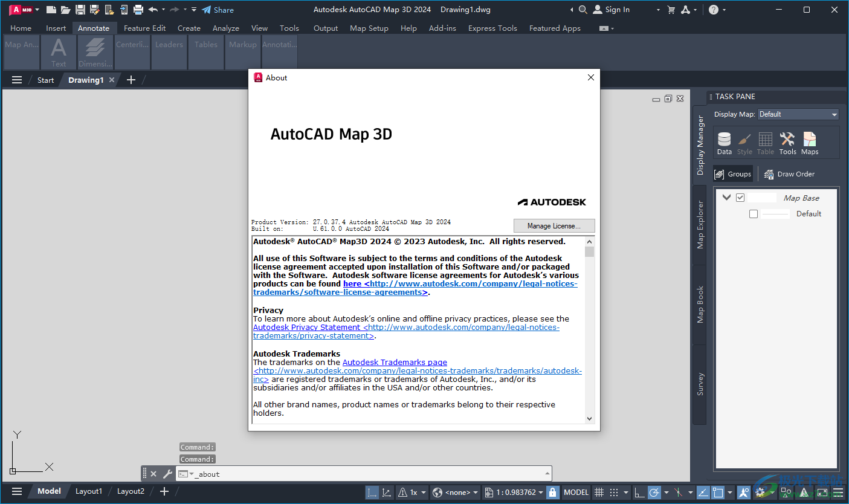Save the drawing using the floppy icon
849x504 pixels.
tap(80, 10)
